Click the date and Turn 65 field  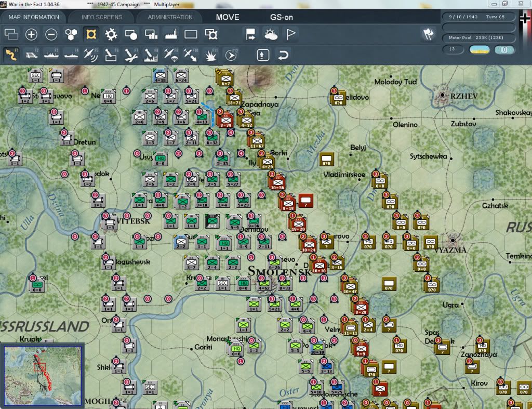tap(478, 17)
